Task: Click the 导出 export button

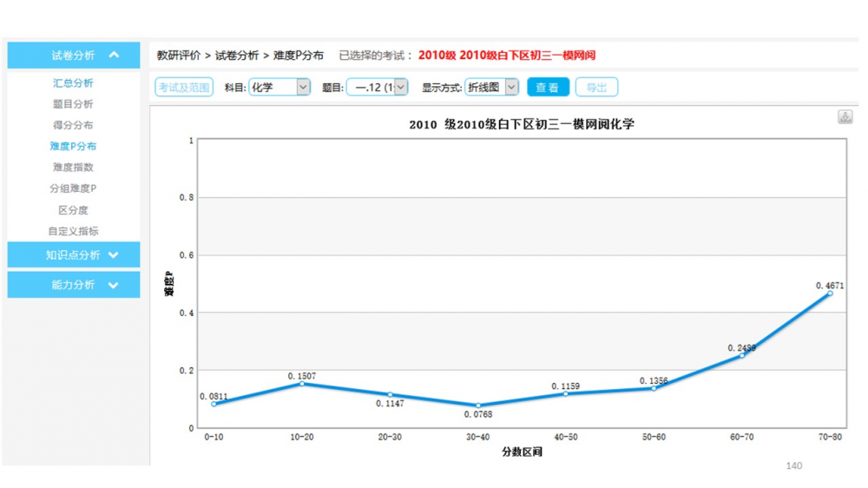Action: pos(596,87)
